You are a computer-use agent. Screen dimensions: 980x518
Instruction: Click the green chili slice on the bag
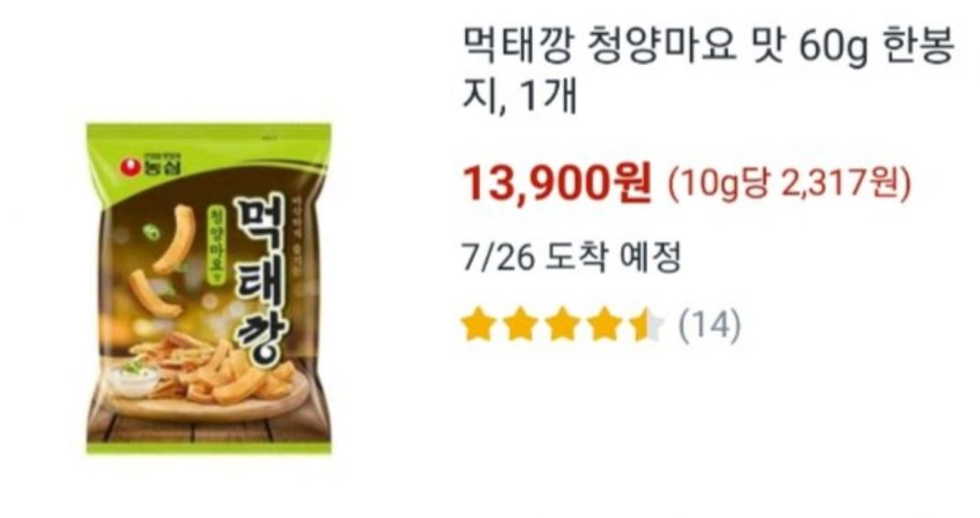[151, 231]
